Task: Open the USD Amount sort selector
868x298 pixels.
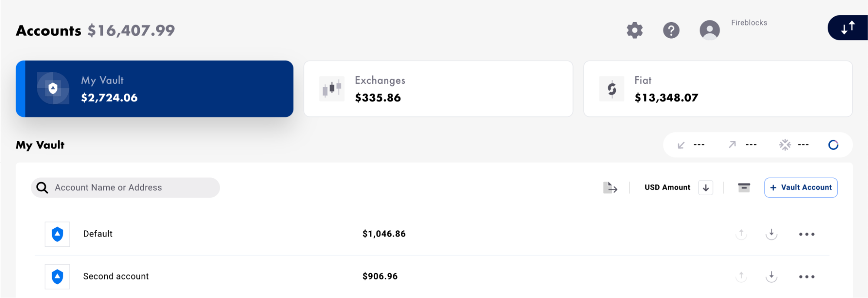Action: pos(667,187)
